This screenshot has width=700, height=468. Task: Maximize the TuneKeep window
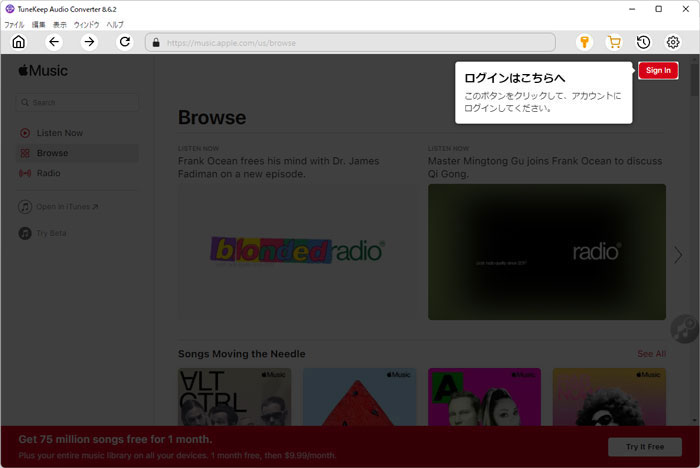(x=658, y=9)
